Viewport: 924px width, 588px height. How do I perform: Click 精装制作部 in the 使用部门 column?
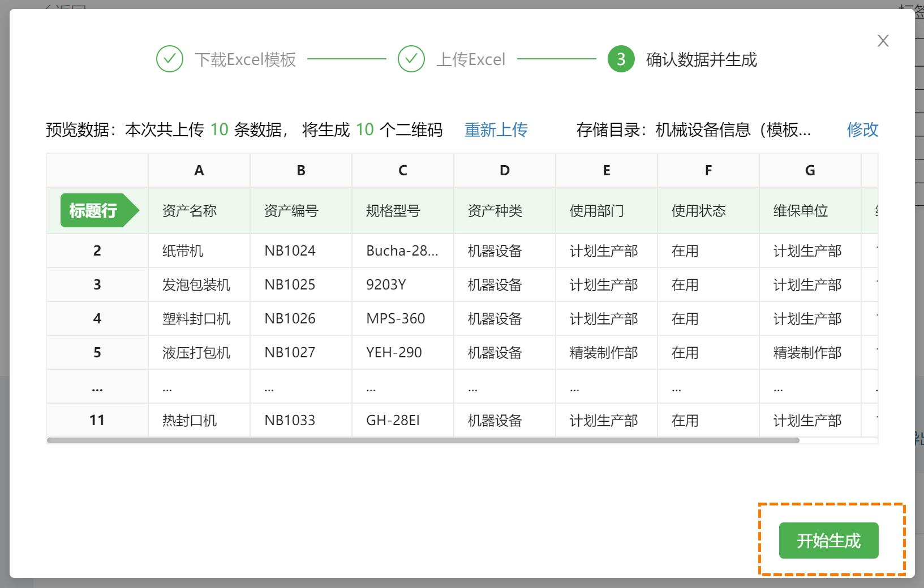click(607, 352)
